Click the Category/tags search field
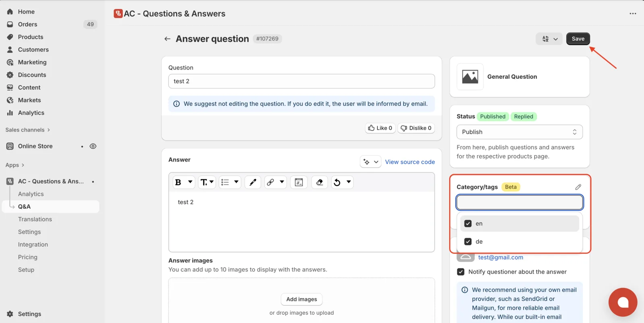Image resolution: width=644 pixels, height=323 pixels. click(519, 202)
